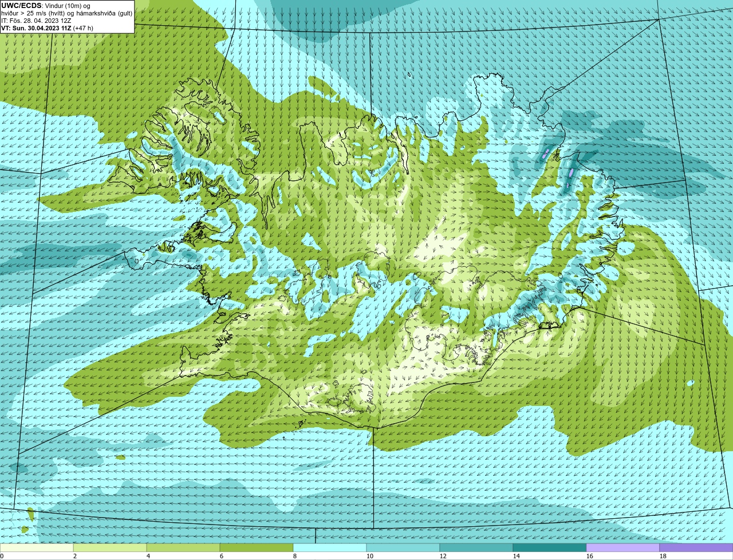
Task: Click the purple swatch above 18 m/s
Action: 696,548
